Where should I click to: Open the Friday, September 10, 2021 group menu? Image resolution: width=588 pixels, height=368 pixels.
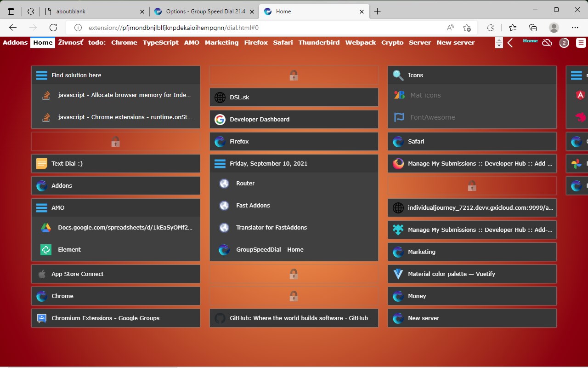(219, 163)
